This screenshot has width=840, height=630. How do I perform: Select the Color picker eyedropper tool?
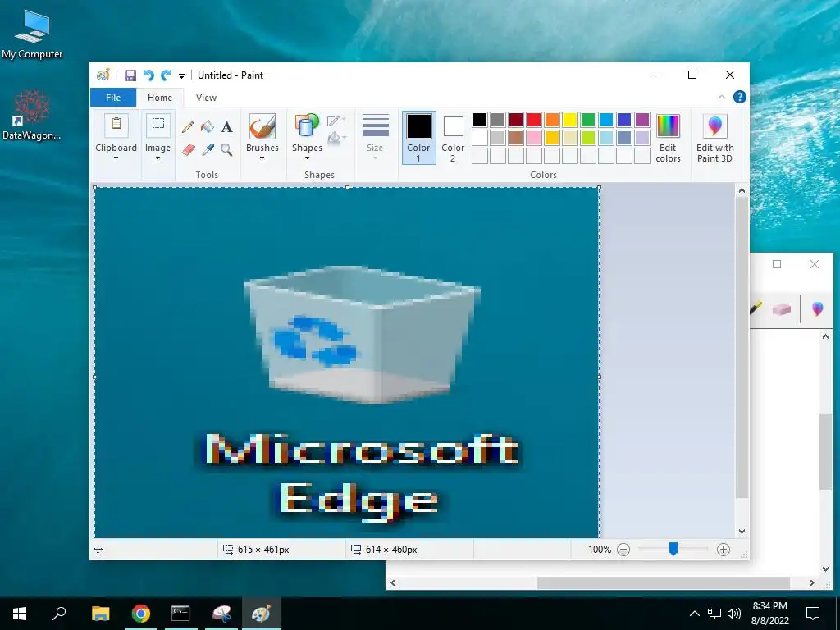coord(208,149)
